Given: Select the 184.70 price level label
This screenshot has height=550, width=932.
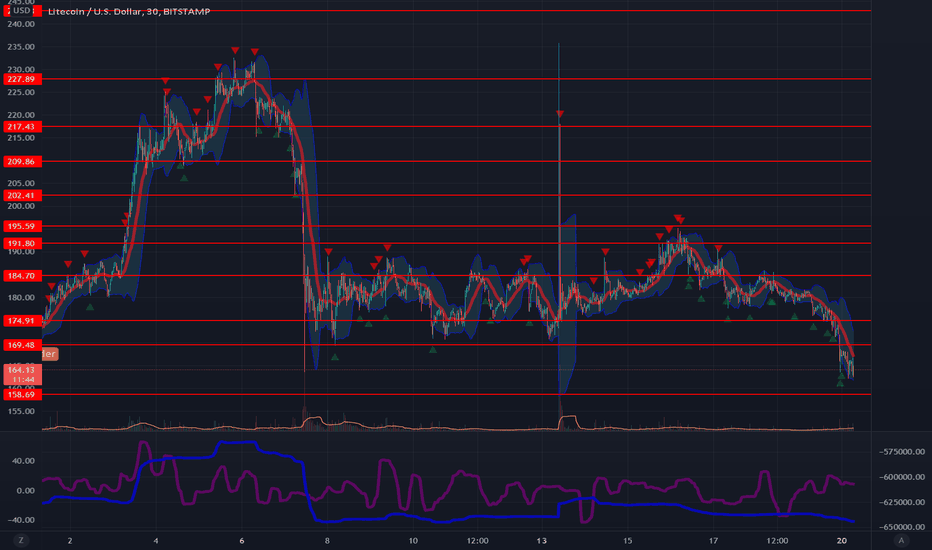Looking at the screenshot, I should click(21, 276).
